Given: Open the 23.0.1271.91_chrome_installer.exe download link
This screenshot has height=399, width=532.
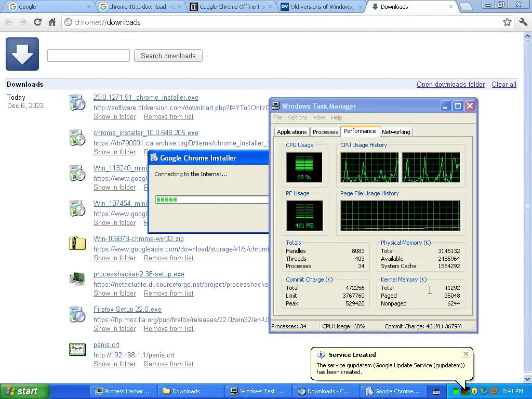Looking at the screenshot, I should [146, 97].
